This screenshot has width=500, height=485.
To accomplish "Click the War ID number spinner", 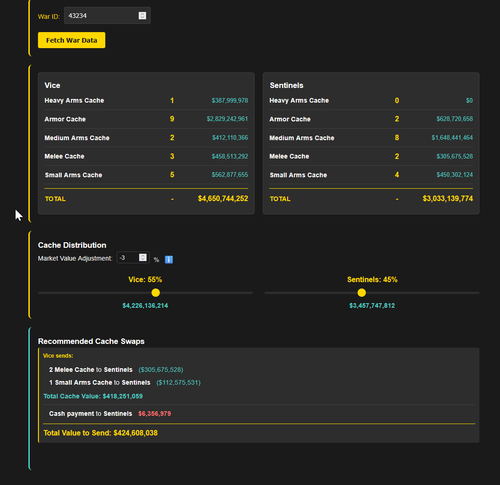I will [142, 16].
